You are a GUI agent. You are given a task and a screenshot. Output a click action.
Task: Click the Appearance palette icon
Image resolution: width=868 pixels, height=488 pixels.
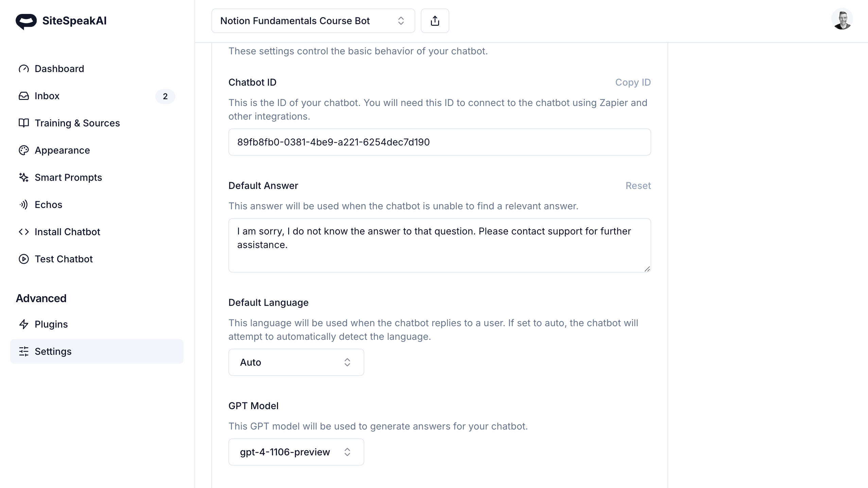tap(24, 150)
